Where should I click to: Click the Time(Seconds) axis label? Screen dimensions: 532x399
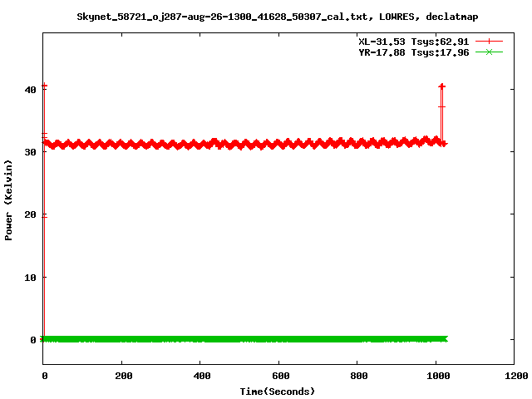pyautogui.click(x=277, y=392)
